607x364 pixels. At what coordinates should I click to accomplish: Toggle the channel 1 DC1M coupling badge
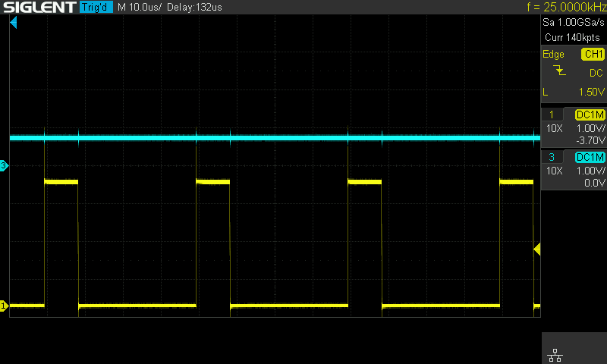590,115
